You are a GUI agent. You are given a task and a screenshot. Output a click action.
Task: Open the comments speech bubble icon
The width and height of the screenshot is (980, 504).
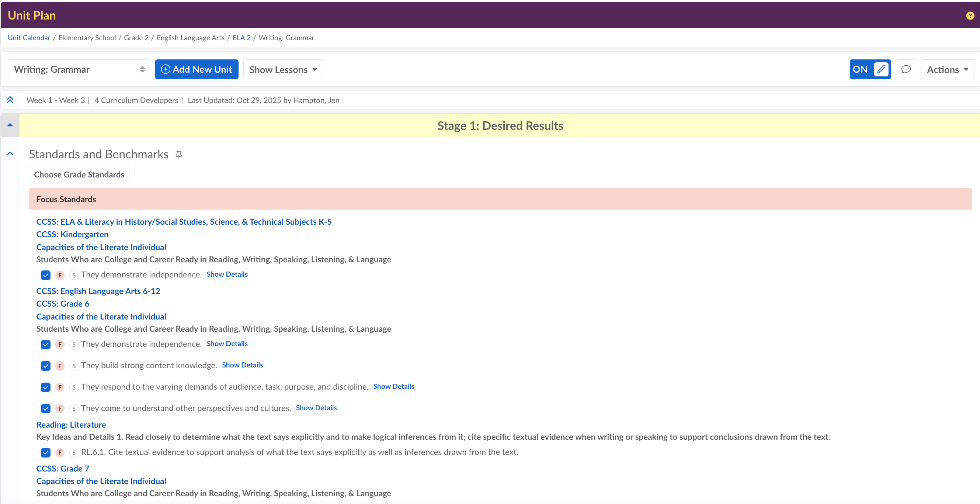coord(906,69)
